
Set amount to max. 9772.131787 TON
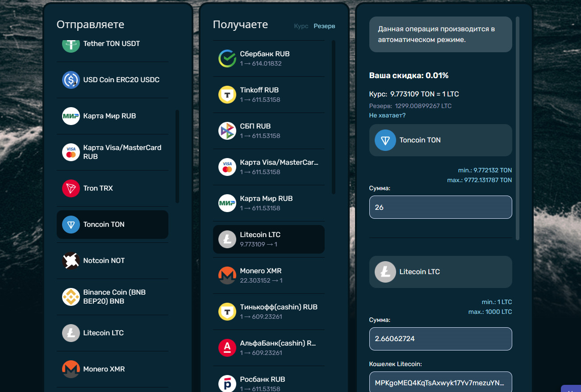pos(480,180)
